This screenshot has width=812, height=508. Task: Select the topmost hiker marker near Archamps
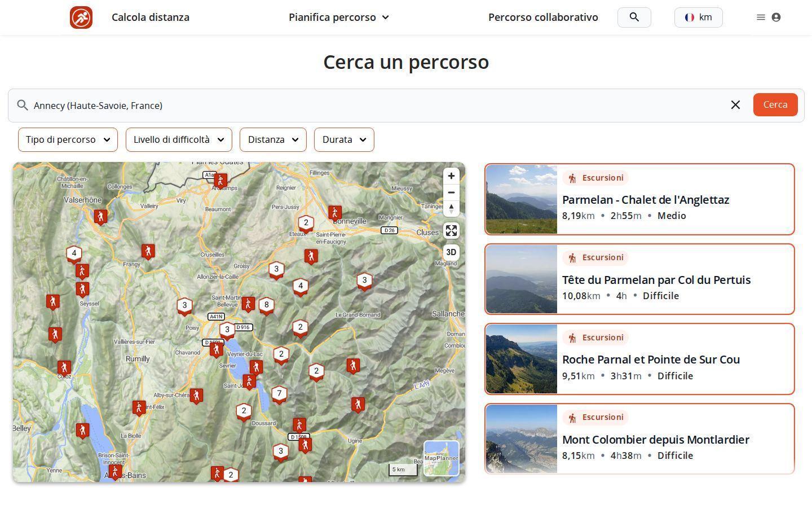pyautogui.click(x=220, y=181)
